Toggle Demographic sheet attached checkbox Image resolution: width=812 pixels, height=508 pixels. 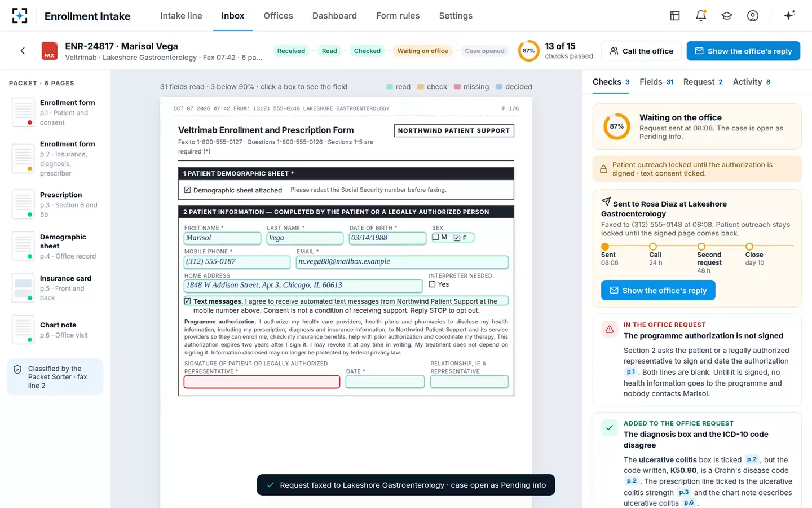click(x=187, y=190)
